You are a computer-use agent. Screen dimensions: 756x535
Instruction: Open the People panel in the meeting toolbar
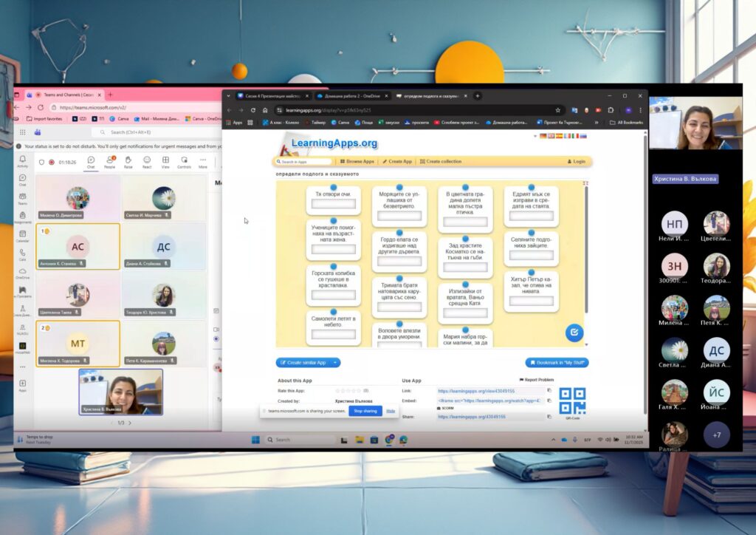[x=109, y=161]
